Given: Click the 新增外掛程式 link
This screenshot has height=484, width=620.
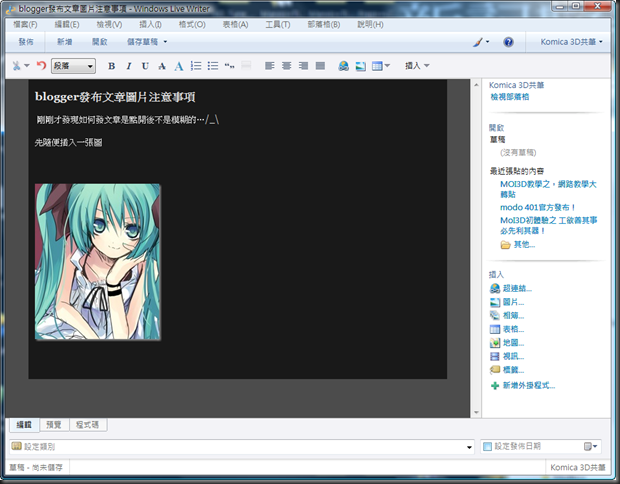Looking at the screenshot, I should point(529,386).
